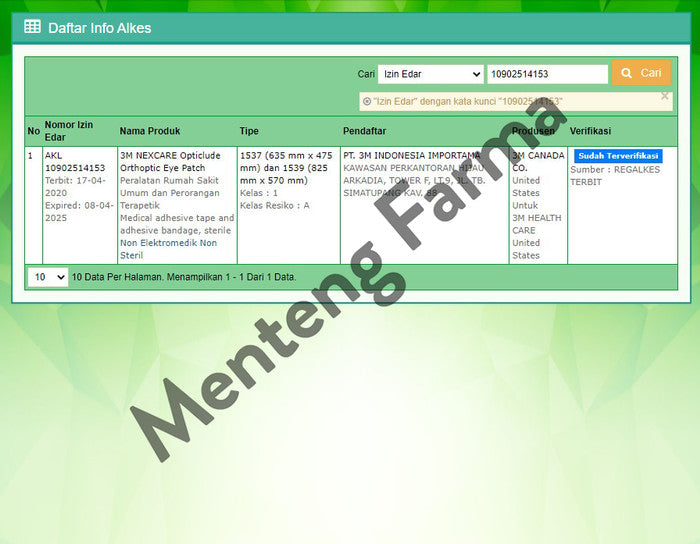Screen dimensions: 700x544
Task: Select the Pendaftar column header
Action: coord(364,131)
